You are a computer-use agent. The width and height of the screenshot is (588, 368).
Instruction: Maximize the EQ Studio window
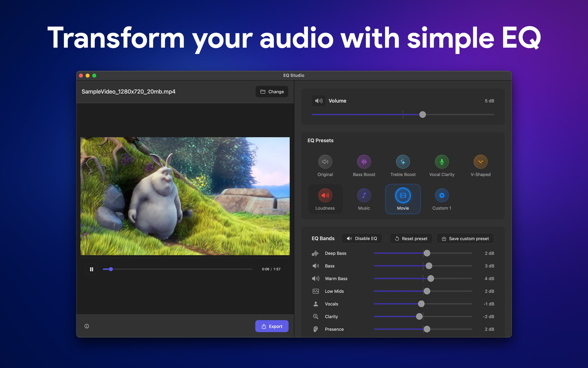(94, 76)
